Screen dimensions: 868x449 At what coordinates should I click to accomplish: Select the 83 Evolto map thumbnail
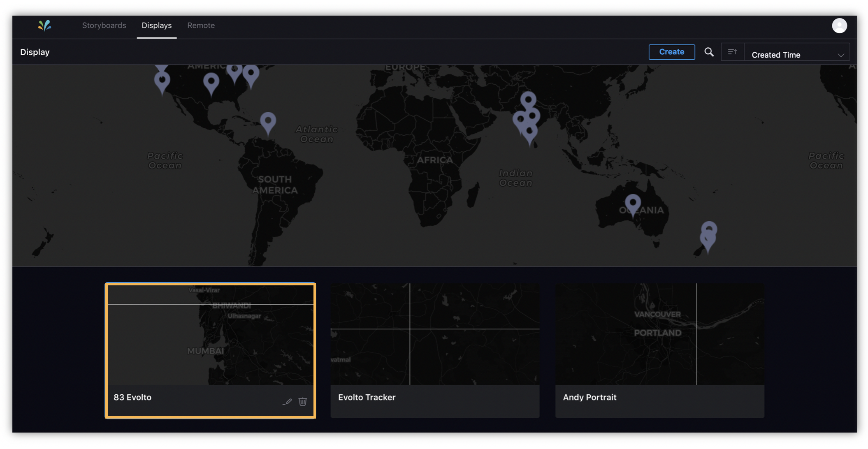click(x=210, y=334)
